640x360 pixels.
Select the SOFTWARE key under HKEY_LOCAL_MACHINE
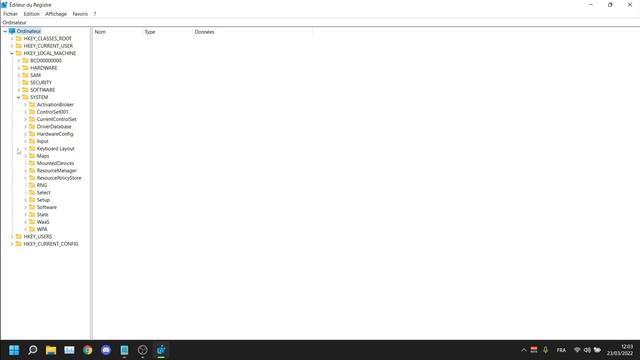[42, 90]
